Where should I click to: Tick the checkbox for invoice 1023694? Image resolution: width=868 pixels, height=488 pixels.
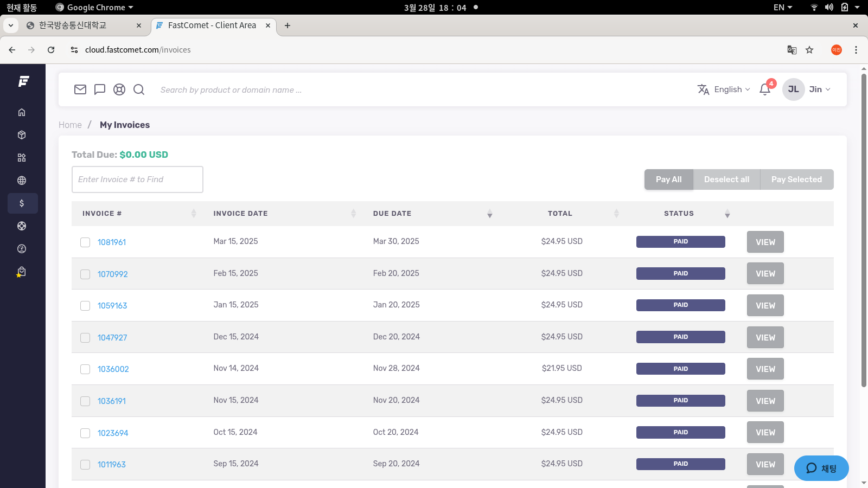[85, 433]
